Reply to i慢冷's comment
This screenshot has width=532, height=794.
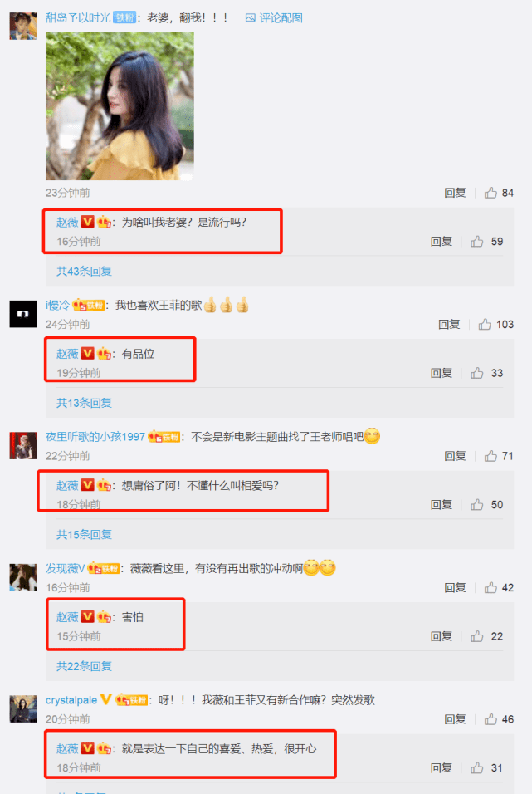(x=449, y=324)
